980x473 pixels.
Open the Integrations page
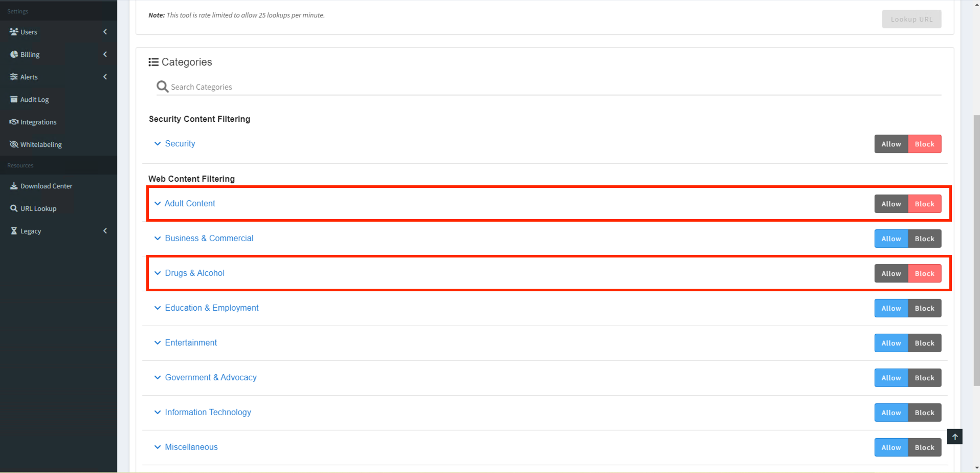38,122
